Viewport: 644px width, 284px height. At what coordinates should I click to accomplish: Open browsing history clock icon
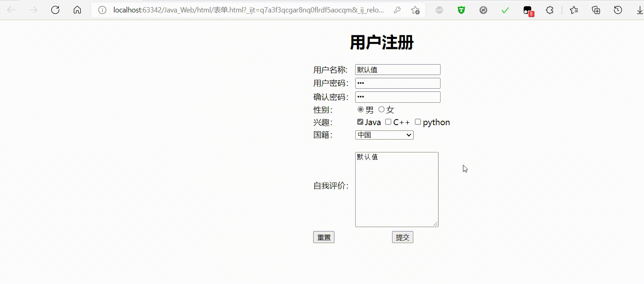coord(618,10)
